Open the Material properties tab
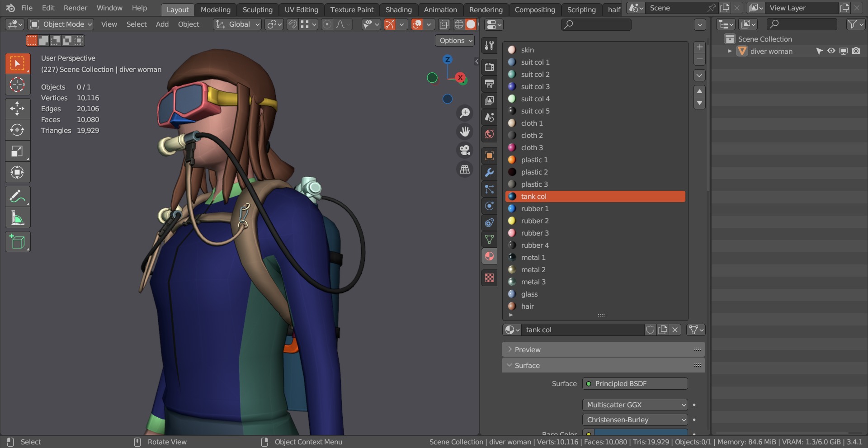Image resolution: width=868 pixels, height=448 pixels. point(489,256)
